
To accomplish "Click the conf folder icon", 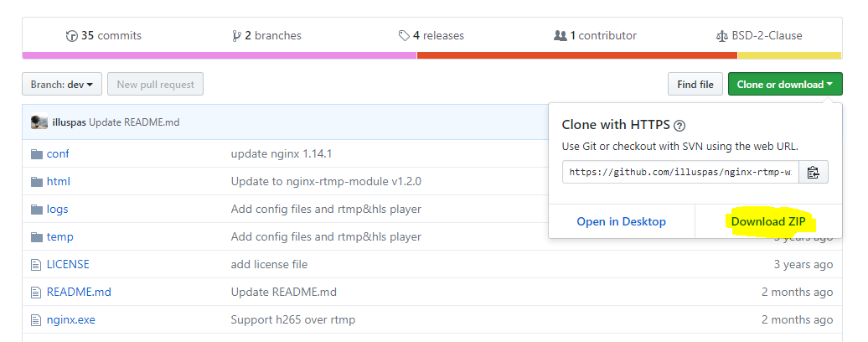I will point(37,154).
